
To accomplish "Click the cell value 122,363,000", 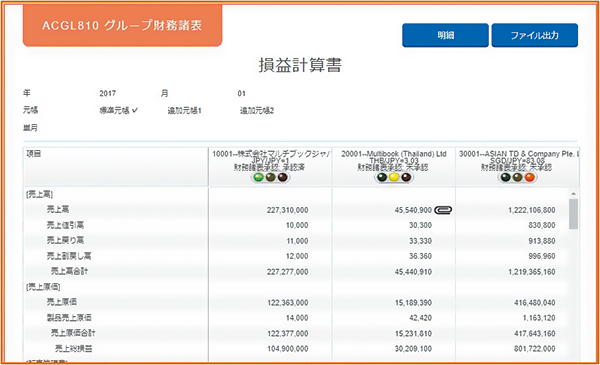I will pos(287,303).
